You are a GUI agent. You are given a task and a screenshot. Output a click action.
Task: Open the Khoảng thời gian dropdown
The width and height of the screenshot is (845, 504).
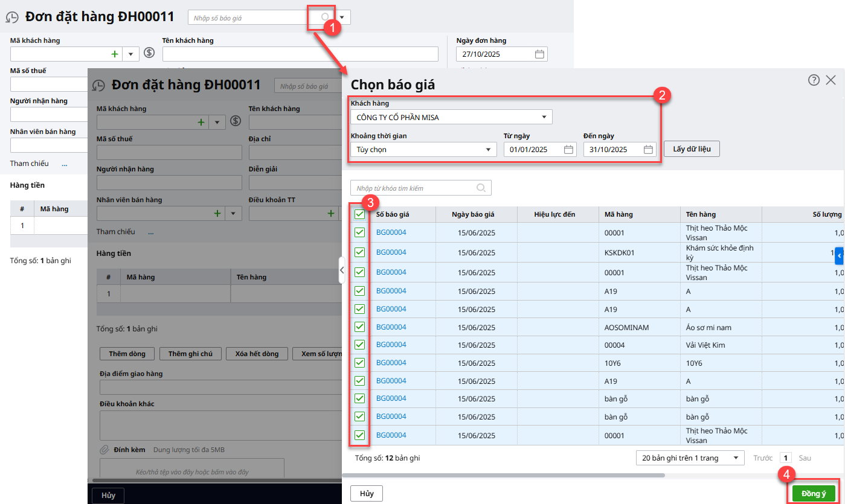click(x=487, y=150)
